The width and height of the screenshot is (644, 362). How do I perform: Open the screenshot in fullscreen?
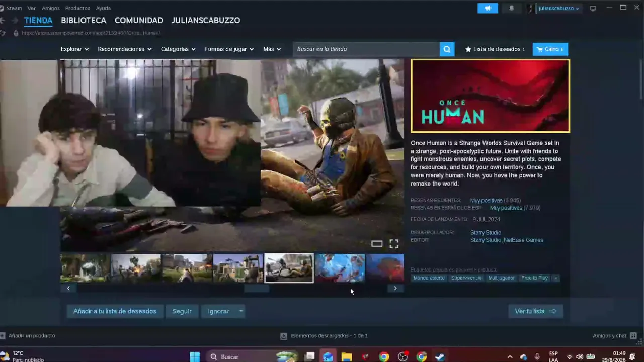pos(394,244)
